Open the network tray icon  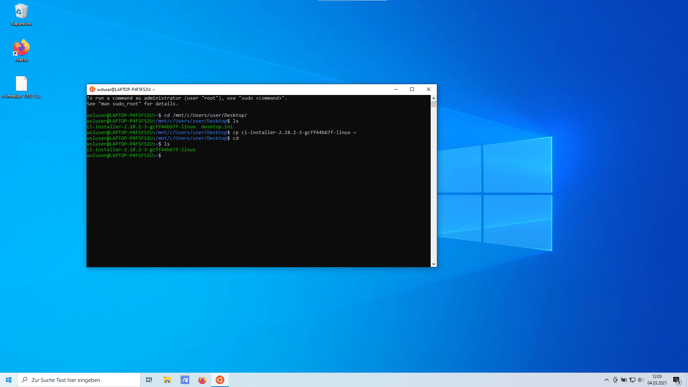[632, 380]
